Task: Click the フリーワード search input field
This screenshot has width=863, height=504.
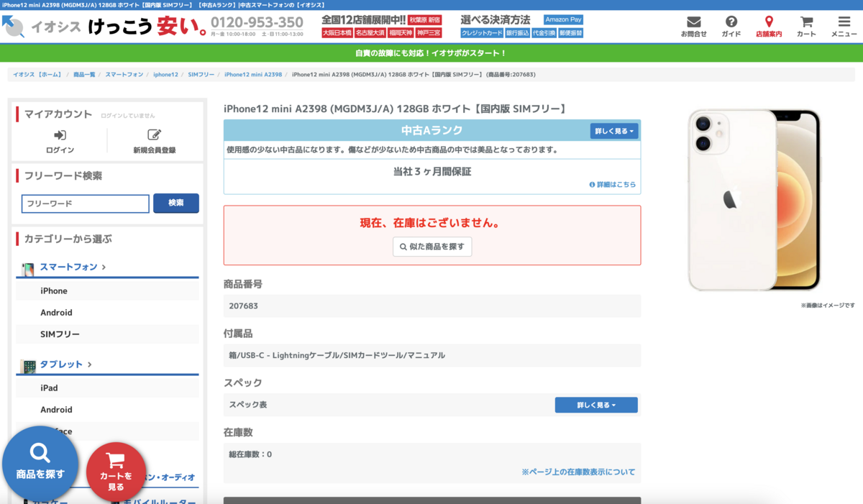Action: pyautogui.click(x=86, y=203)
